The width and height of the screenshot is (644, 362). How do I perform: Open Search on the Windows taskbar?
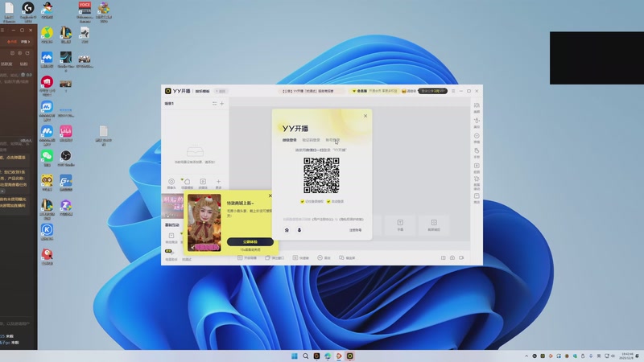pyautogui.click(x=306, y=356)
